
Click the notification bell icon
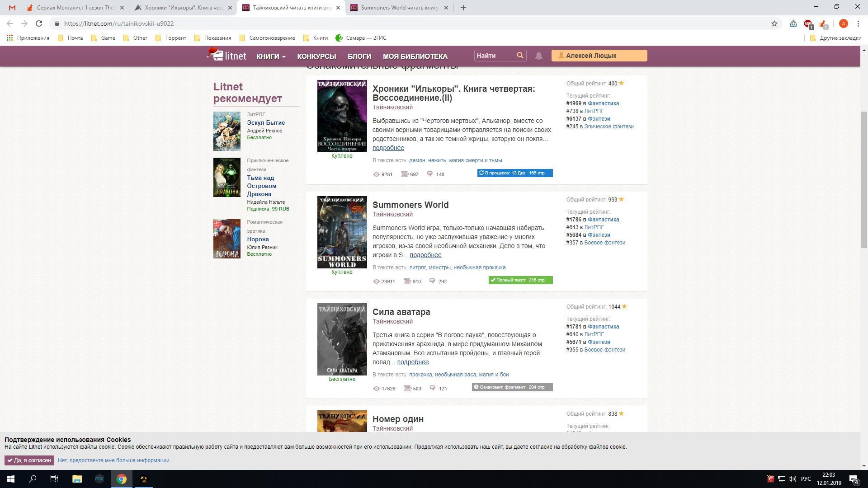tap(538, 56)
